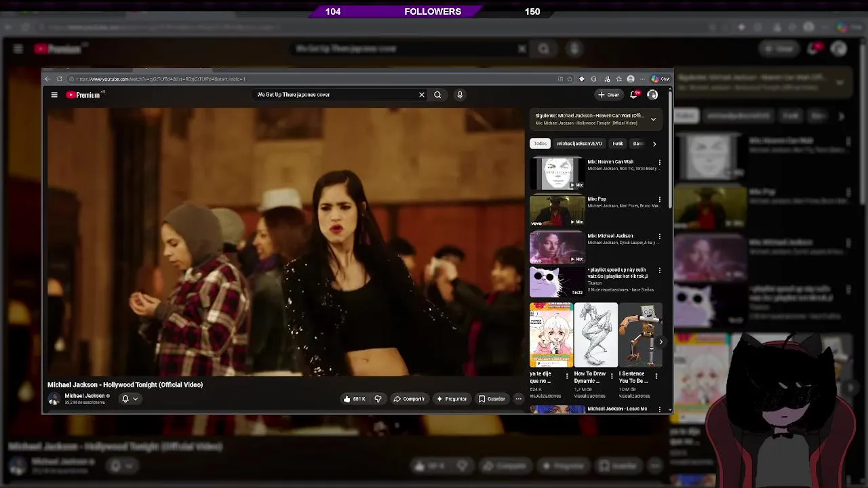Screen dimensions: 868x488
Task: Click the Compartir share button in front window
Action: pos(409,399)
